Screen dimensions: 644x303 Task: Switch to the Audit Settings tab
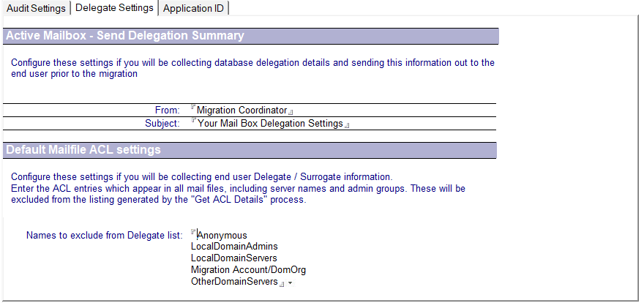coord(35,8)
